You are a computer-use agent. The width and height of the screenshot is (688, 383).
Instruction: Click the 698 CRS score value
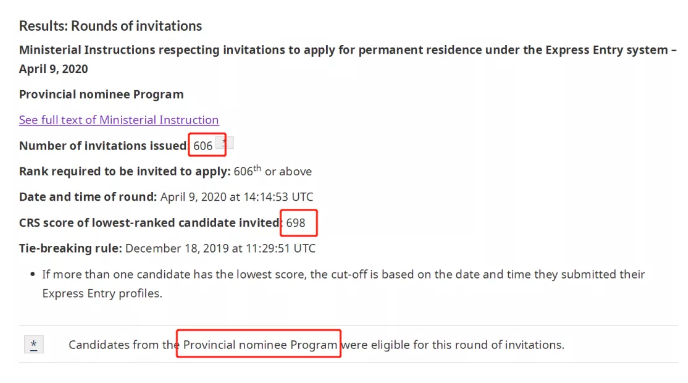tap(296, 223)
